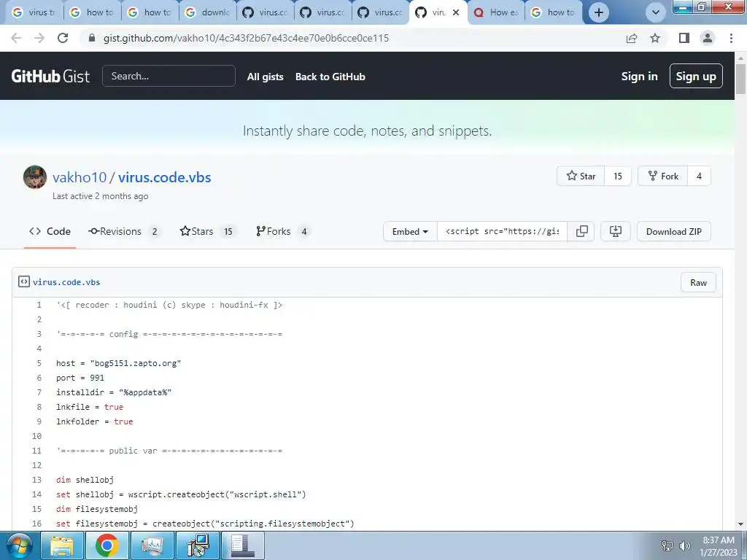Open the dark tower taskbar icon

point(242,545)
